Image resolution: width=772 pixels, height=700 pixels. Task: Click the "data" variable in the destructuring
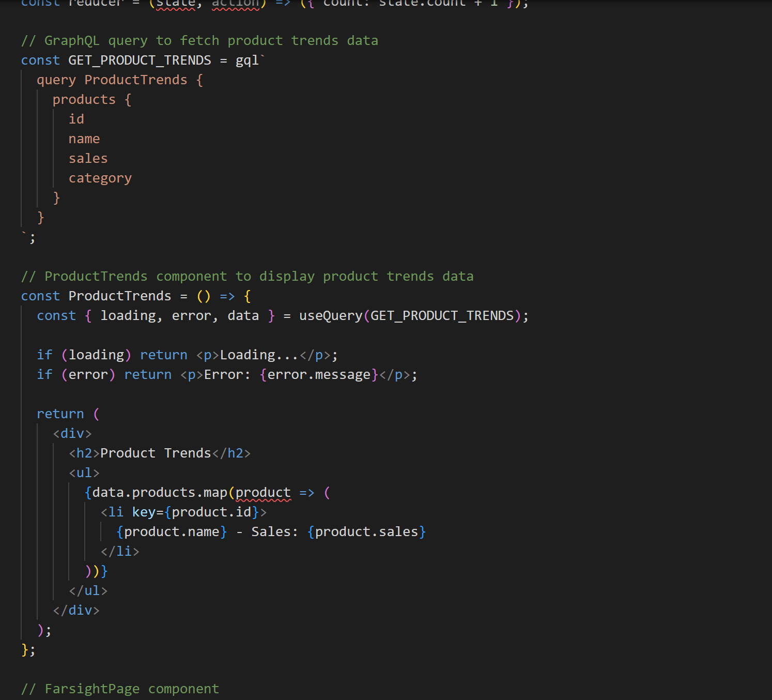(243, 316)
